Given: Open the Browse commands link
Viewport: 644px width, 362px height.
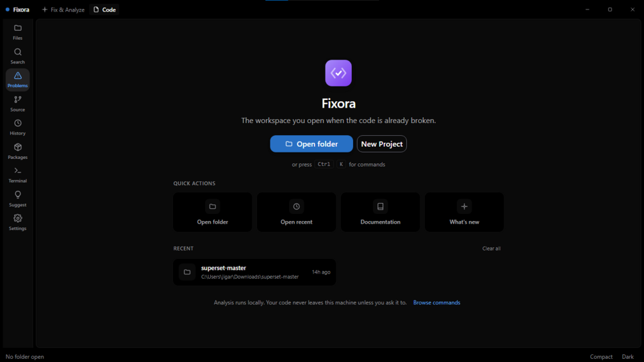Looking at the screenshot, I should pyautogui.click(x=436, y=302).
